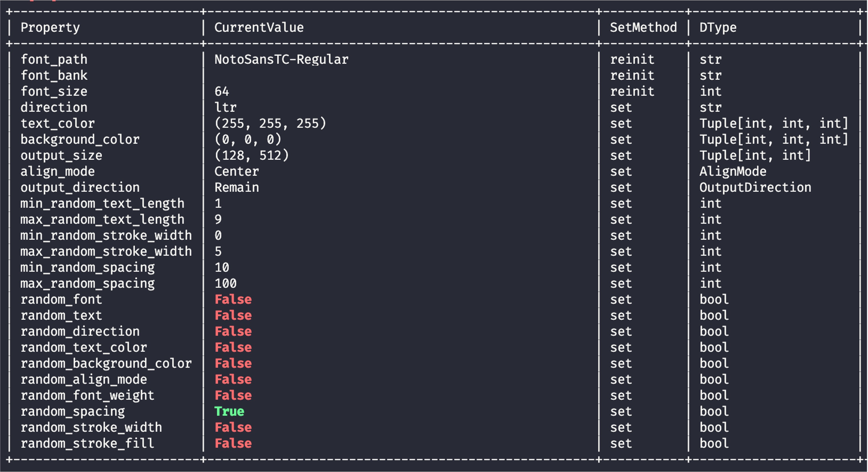868x472 pixels.
Task: Click the SetMethod column header
Action: coord(643,28)
